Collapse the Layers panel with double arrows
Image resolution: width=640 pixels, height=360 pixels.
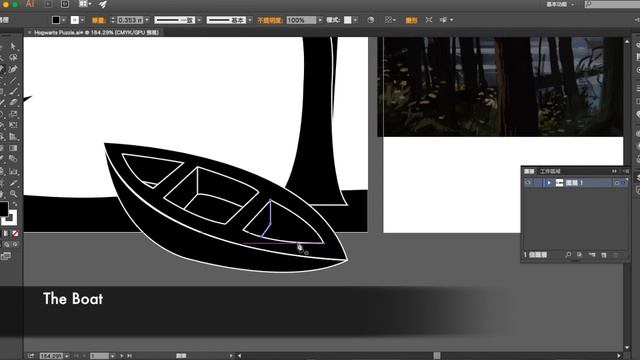pos(614,171)
